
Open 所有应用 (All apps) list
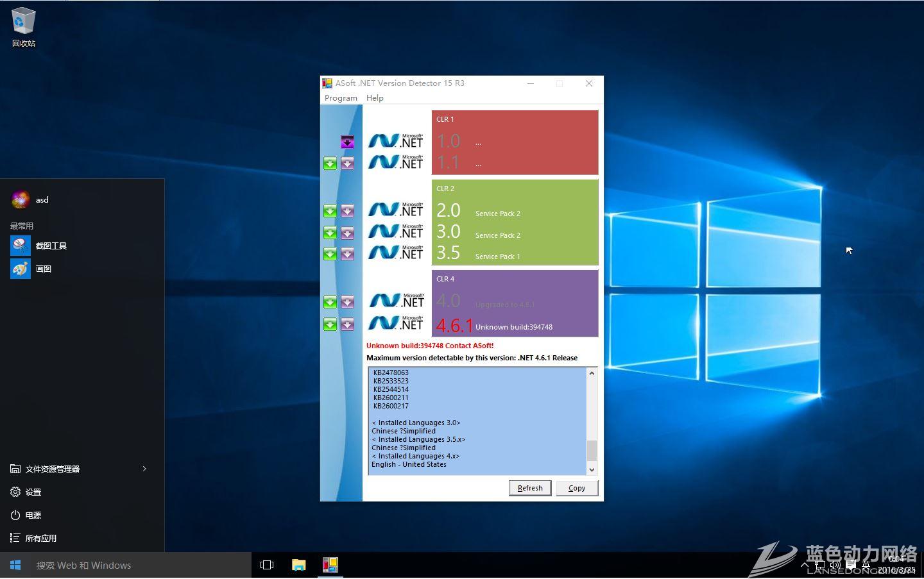pos(40,538)
